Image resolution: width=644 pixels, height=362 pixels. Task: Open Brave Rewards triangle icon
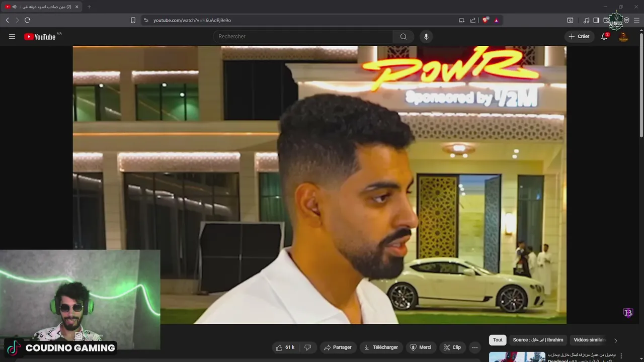[x=496, y=20]
